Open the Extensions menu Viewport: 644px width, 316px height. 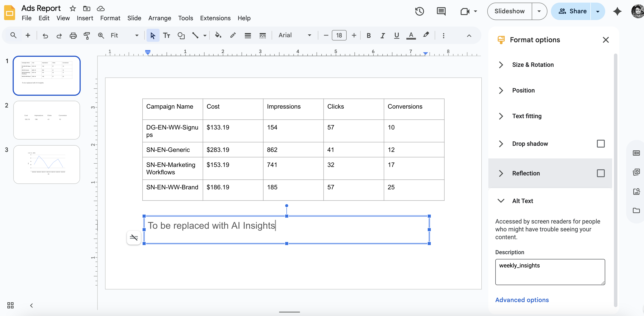215,18
